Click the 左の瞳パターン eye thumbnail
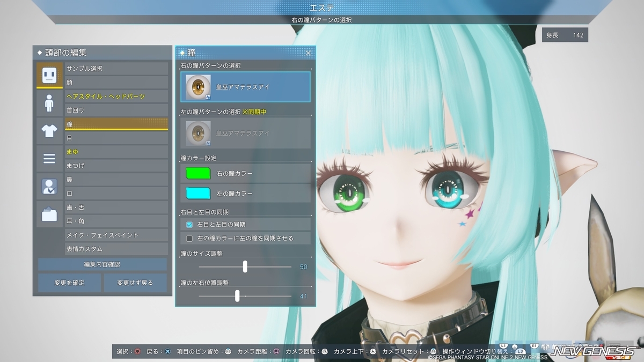This screenshot has height=362, width=644. pyautogui.click(x=198, y=133)
